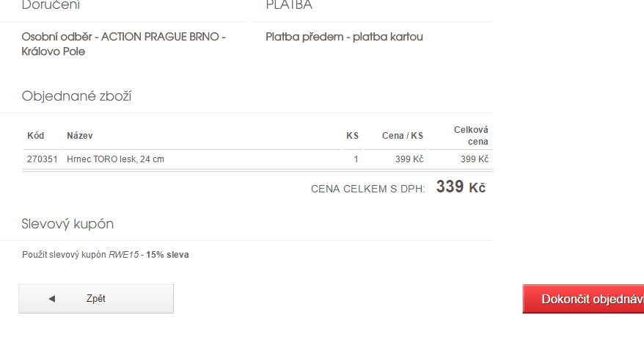644x337 pixels.
Task: Click the KS column header
Action: 352,136
